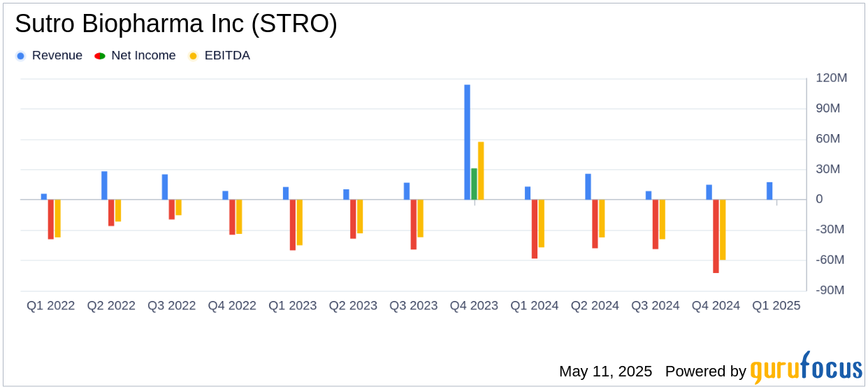Click the Q3 2023 axis label
This screenshot has height=389, width=868.
[x=413, y=306]
